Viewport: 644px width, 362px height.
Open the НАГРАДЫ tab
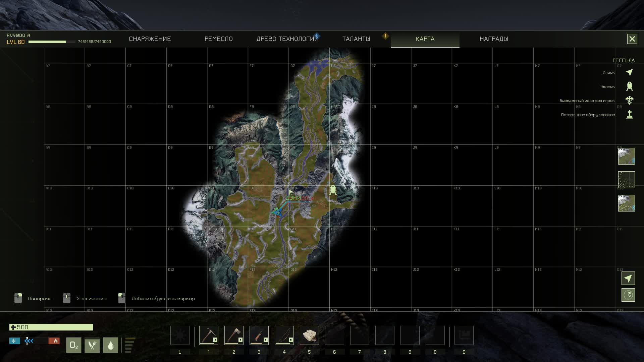tap(494, 39)
